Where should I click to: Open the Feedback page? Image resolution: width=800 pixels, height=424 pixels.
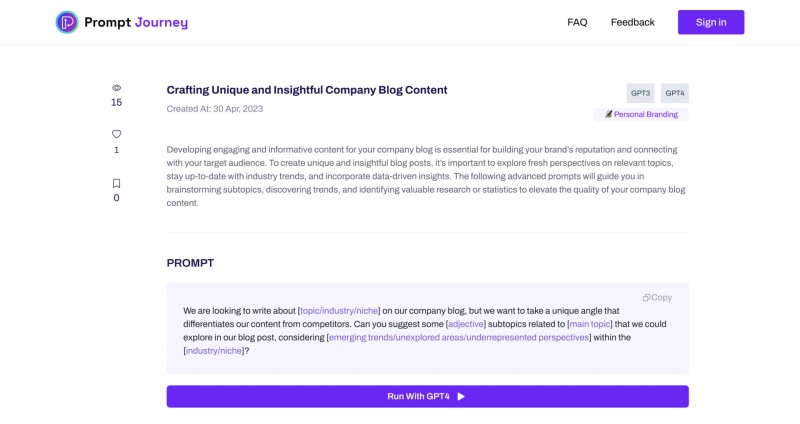633,22
